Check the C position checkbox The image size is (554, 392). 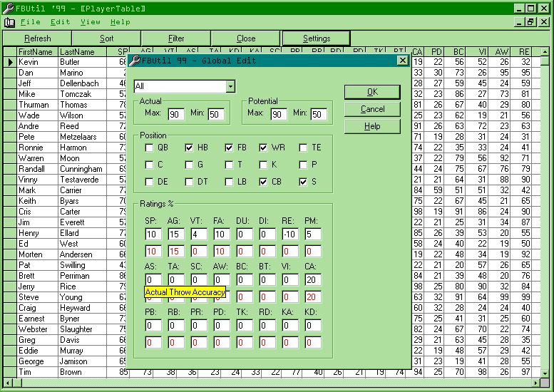tap(150, 165)
